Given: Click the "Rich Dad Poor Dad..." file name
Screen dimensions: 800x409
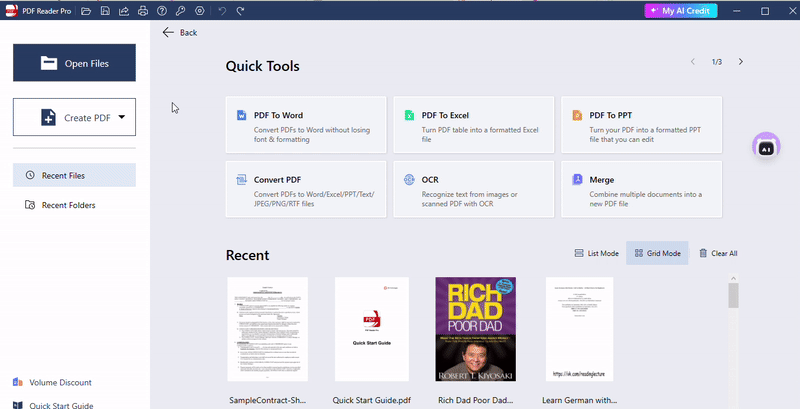Looking at the screenshot, I should coord(476,400).
